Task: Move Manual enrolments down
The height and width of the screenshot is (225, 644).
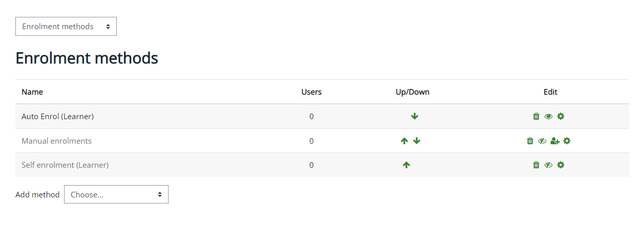Action: point(417,141)
